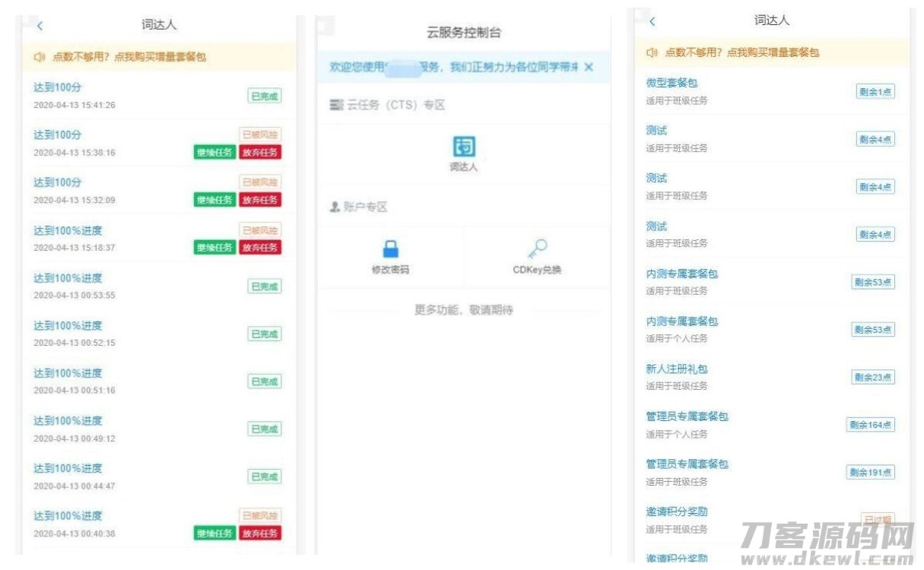Click the 剩余1点 badge

tap(875, 92)
